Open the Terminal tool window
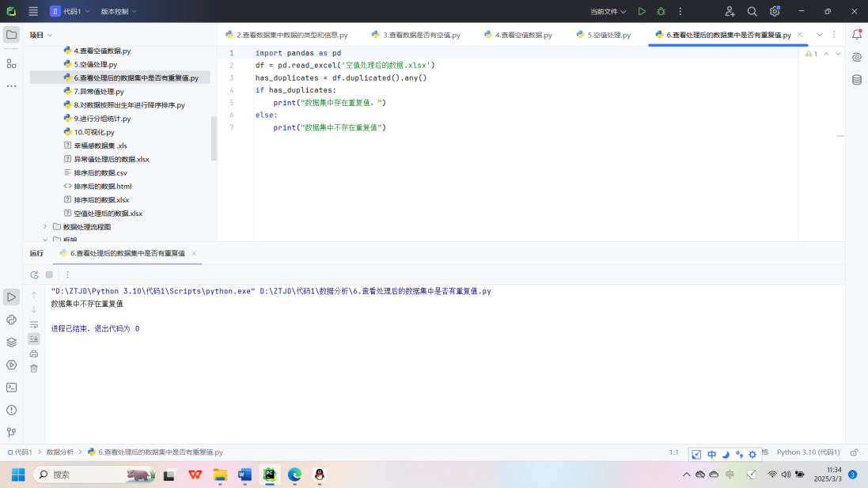The width and height of the screenshot is (868, 488). pos(11,388)
